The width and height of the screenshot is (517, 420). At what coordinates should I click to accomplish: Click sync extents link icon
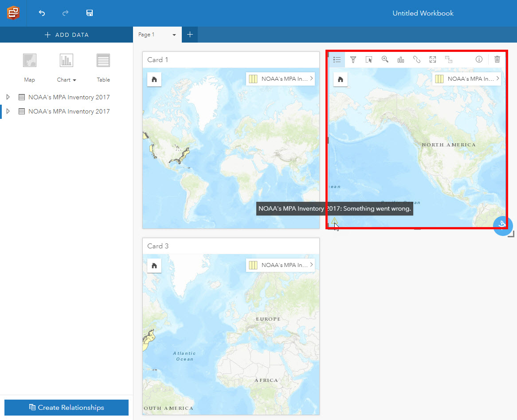pyautogui.click(x=417, y=60)
